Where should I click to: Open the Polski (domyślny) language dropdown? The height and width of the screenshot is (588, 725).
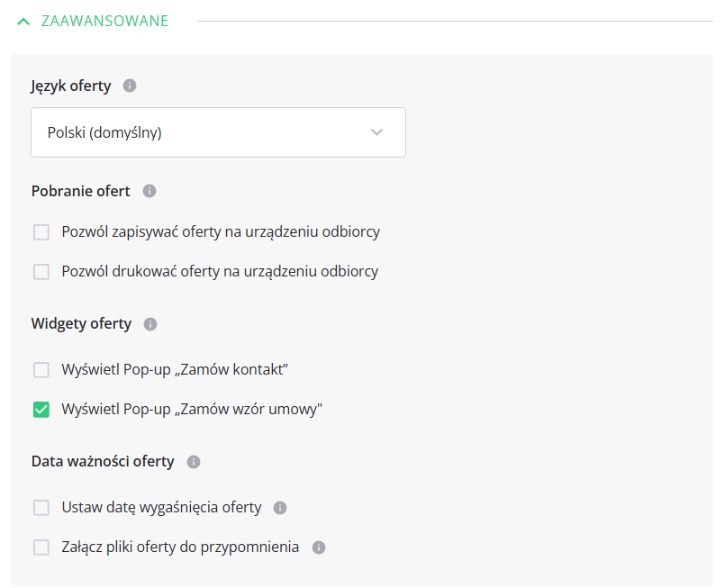(218, 132)
